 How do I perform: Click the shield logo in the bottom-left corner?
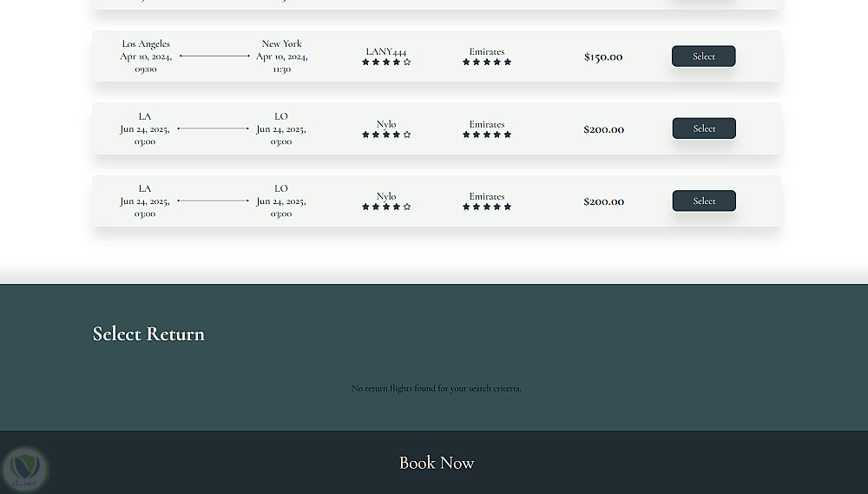coord(23,469)
